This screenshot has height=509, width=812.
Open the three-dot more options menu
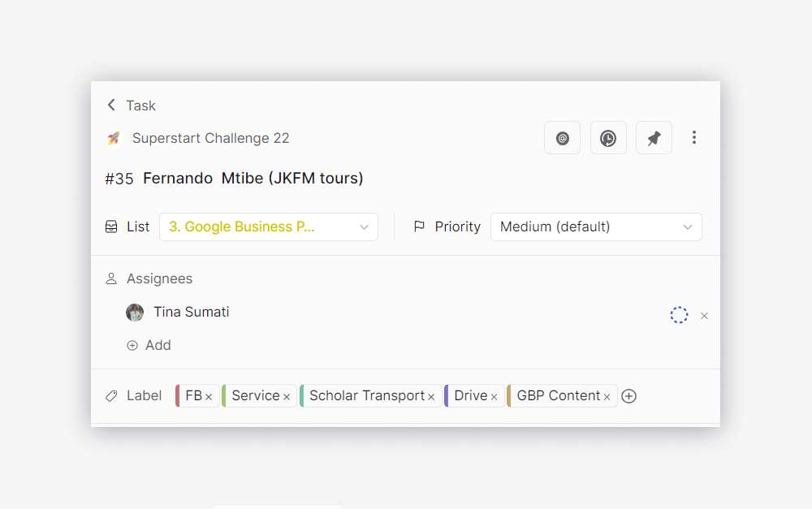(693, 138)
